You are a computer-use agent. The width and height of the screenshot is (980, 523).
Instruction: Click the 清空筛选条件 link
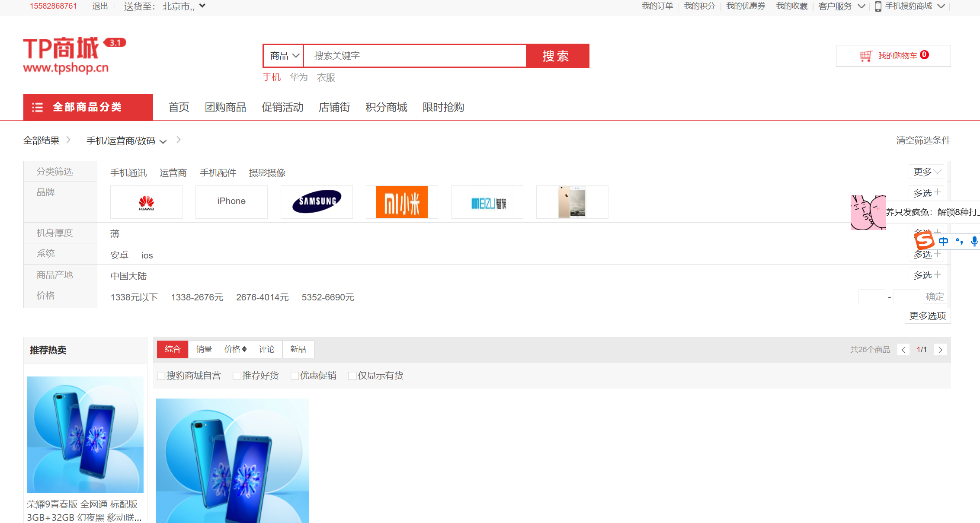[923, 140]
